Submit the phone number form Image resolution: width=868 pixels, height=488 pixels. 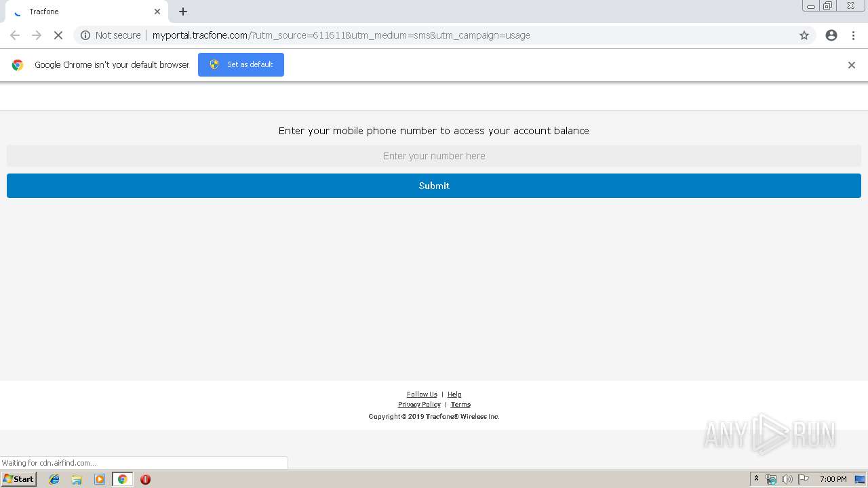pyautogui.click(x=434, y=186)
